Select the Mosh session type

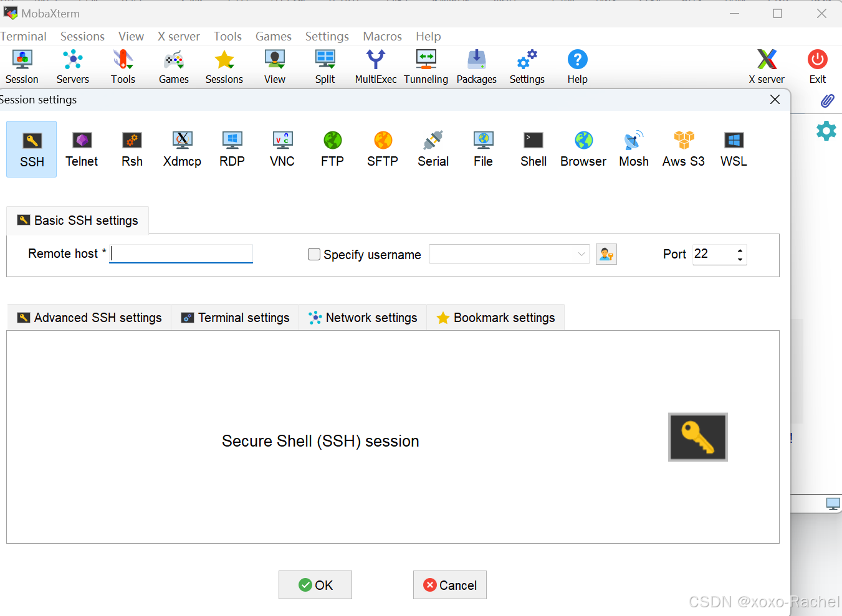tap(634, 149)
